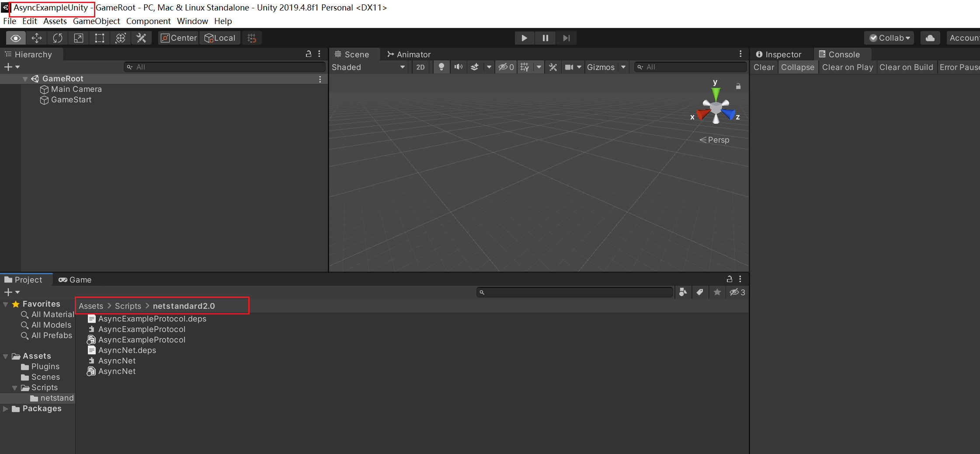Open the GameObject menu
This screenshot has width=980, height=454.
coord(96,21)
